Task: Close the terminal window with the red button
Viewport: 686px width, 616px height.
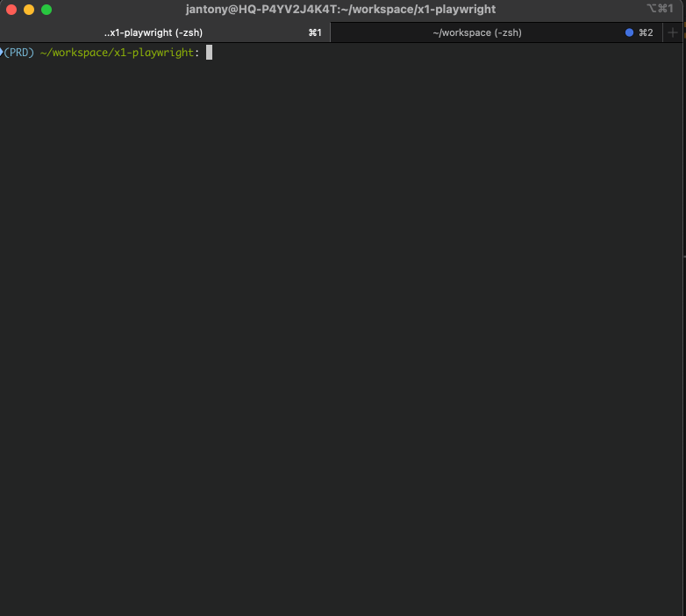Action: click(11, 10)
